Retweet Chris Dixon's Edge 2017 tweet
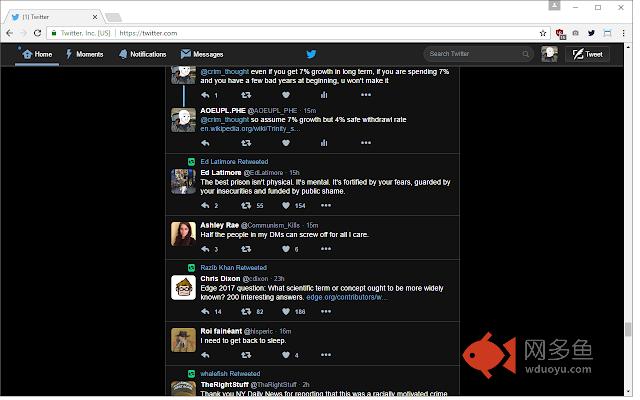This screenshot has width=640, height=400. (246, 311)
